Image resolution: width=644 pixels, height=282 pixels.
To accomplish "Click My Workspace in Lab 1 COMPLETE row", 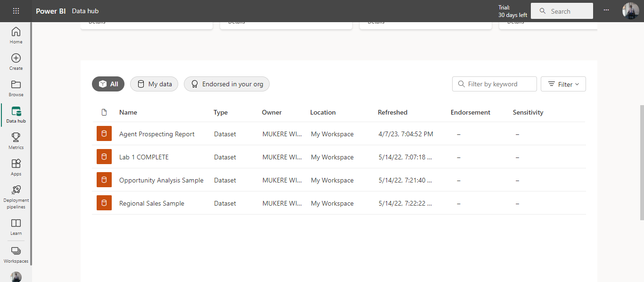I will pyautogui.click(x=332, y=157).
